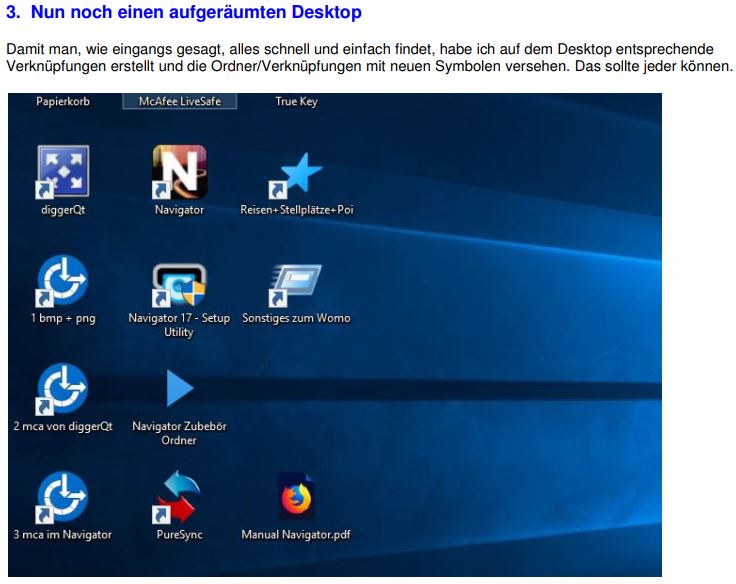Image resolution: width=736 pixels, height=584 pixels.
Task: Open the Navigator Zubehör Ordner arrow icon
Action: [x=179, y=389]
